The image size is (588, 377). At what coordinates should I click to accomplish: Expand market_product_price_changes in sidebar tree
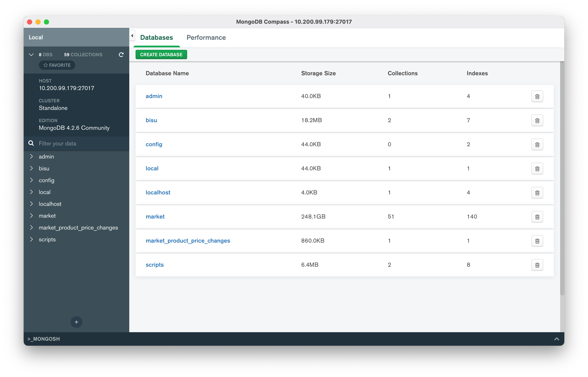[x=31, y=227]
